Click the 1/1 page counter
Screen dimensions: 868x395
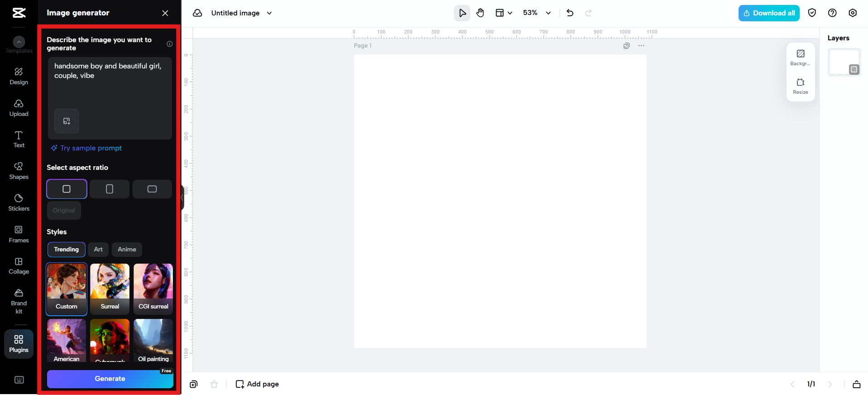(x=811, y=384)
